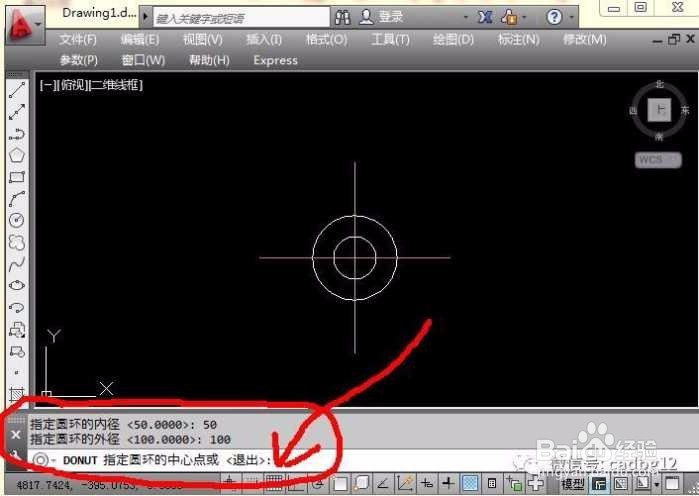Open the 文件(F) menu

[78, 40]
